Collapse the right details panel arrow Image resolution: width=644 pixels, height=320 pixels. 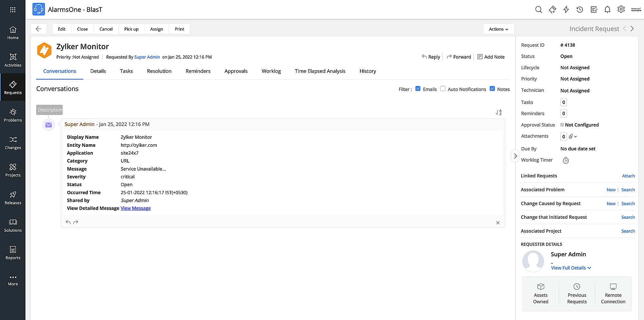click(515, 156)
